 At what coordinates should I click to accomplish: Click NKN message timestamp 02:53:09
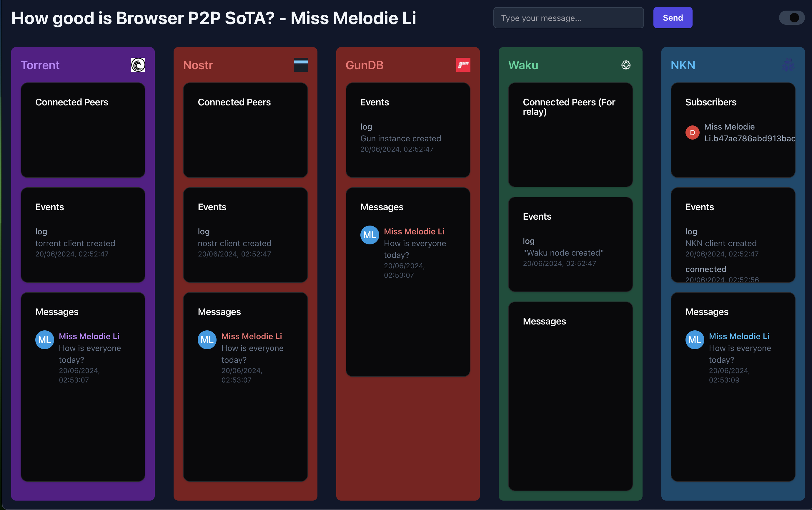pos(729,375)
